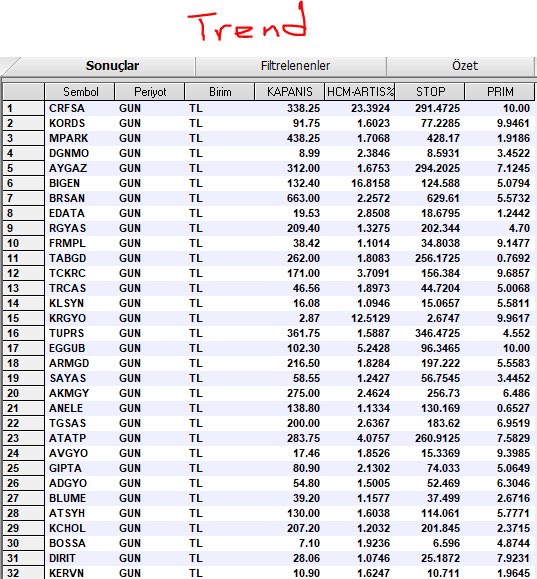Click KORDS PRIM value 9.9461
The image size is (537, 579).
[513, 123]
